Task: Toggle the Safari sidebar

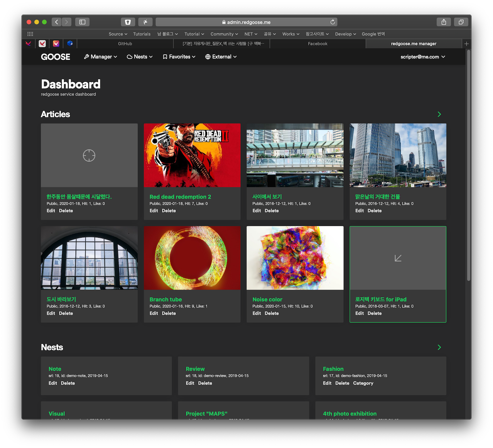Action: click(82, 22)
